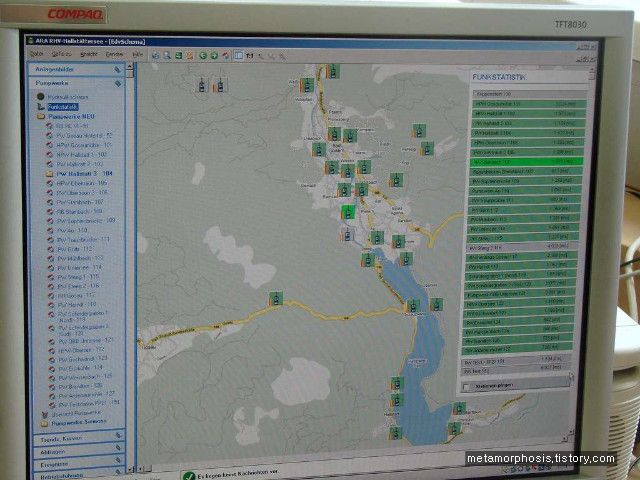Viewport: 640px width, 480px height.
Task: Click the Funkstatistik panel scrollbar up arrow
Action: click(x=591, y=70)
